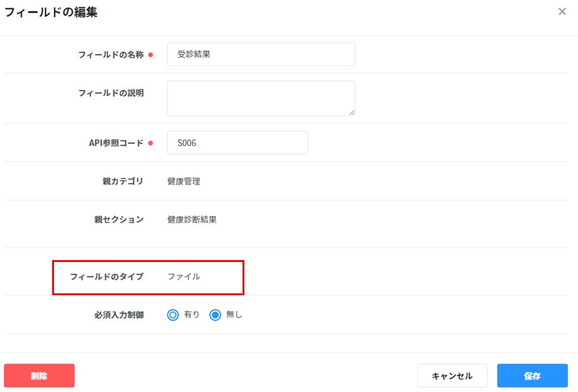
Task: Select the 無し radio button
Action: coord(215,315)
